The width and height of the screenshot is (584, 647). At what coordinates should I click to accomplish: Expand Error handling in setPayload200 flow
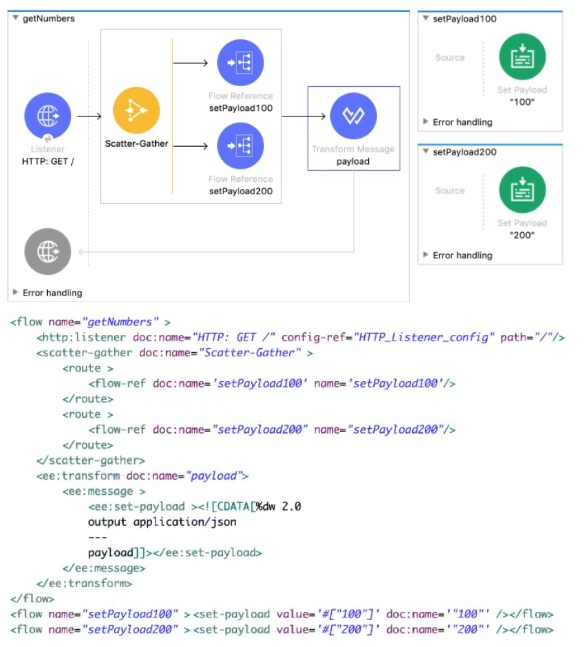426,255
